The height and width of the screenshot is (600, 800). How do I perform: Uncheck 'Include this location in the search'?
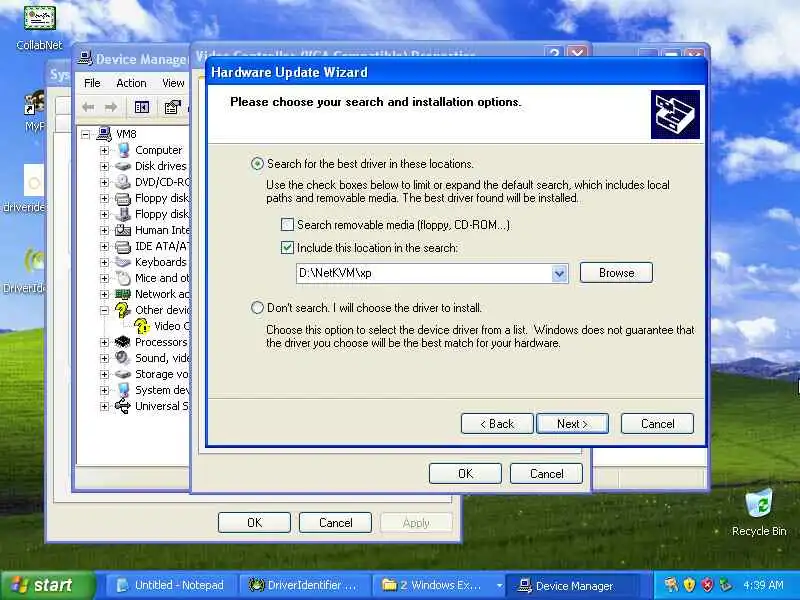click(287, 247)
